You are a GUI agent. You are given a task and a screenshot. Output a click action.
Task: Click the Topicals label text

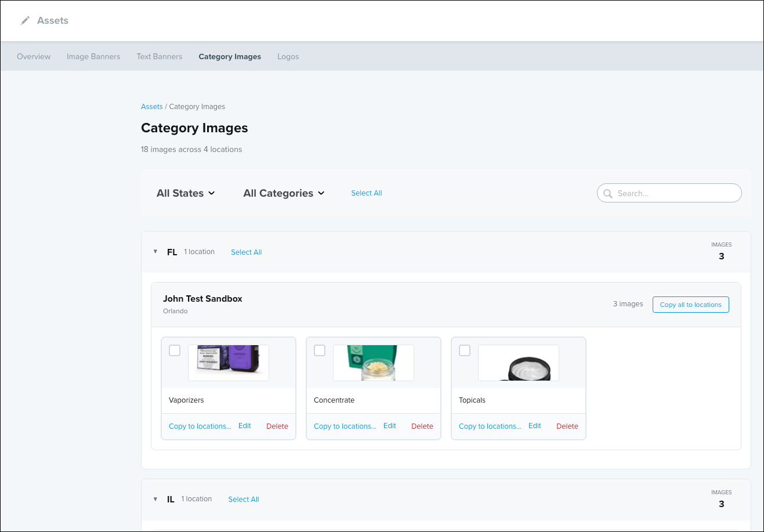pyautogui.click(x=472, y=400)
